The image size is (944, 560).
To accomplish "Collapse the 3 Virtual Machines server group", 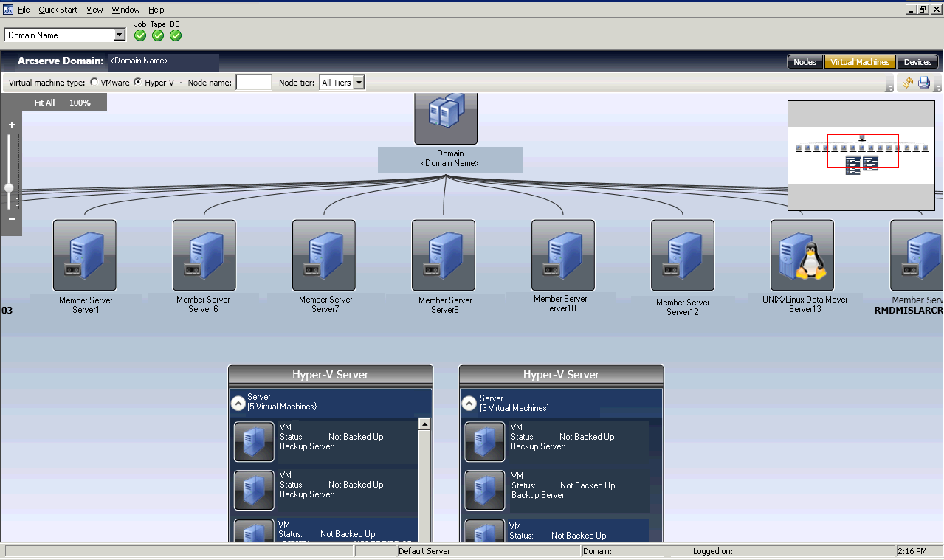I will 469,404.
